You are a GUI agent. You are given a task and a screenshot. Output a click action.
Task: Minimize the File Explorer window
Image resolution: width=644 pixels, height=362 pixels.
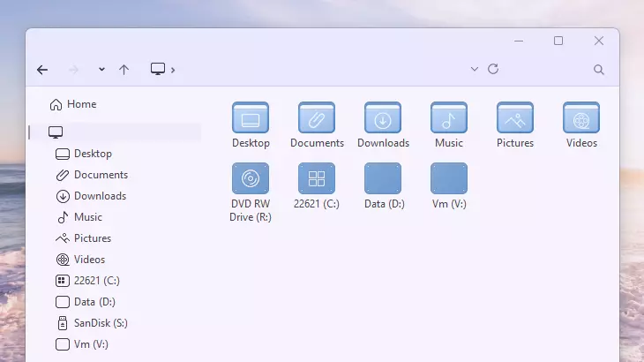(x=519, y=41)
